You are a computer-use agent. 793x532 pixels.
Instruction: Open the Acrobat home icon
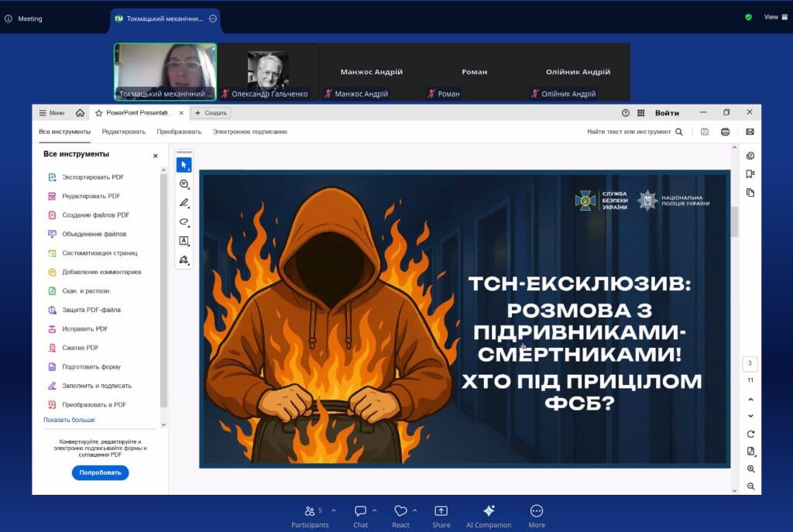pyautogui.click(x=80, y=113)
